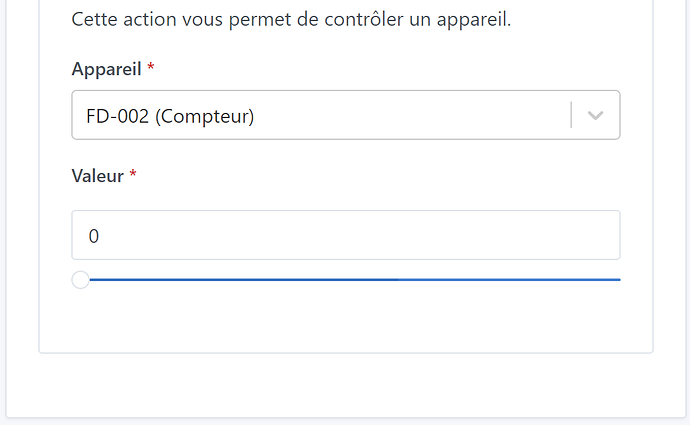This screenshot has width=690, height=425.
Task: Click the 'Valeur' field label
Action: click(98, 176)
